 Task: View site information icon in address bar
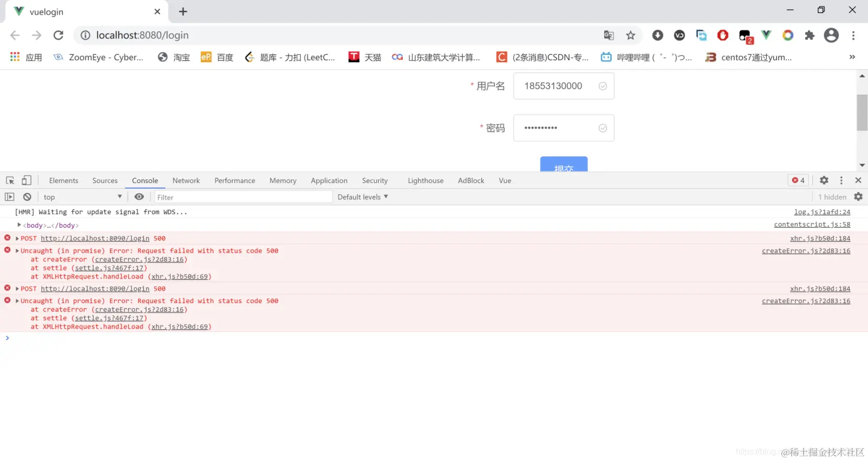point(85,35)
